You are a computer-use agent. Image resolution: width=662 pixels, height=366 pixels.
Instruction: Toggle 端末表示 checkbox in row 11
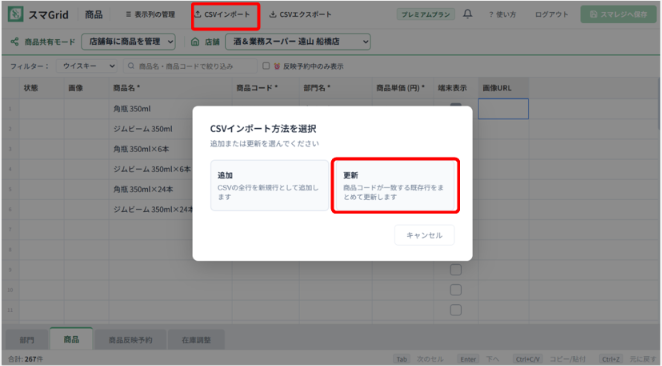click(456, 310)
